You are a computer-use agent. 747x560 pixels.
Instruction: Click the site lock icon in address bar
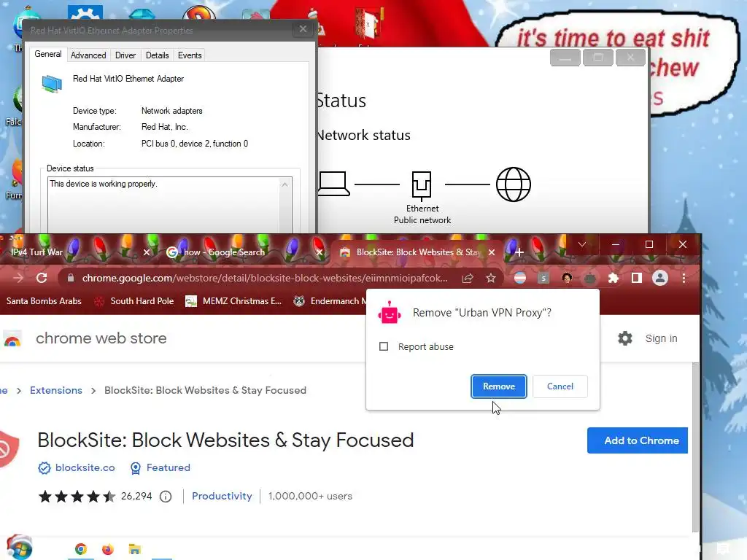point(71,278)
